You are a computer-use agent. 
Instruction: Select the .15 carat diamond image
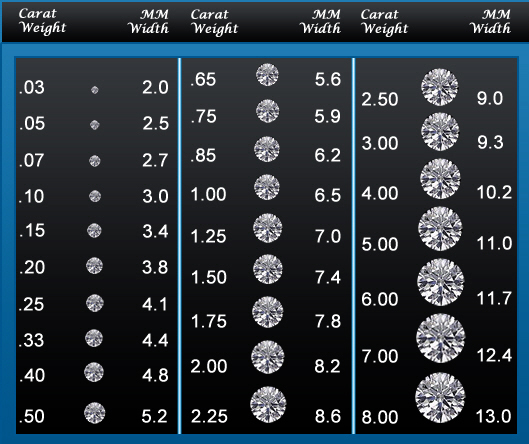pos(94,230)
